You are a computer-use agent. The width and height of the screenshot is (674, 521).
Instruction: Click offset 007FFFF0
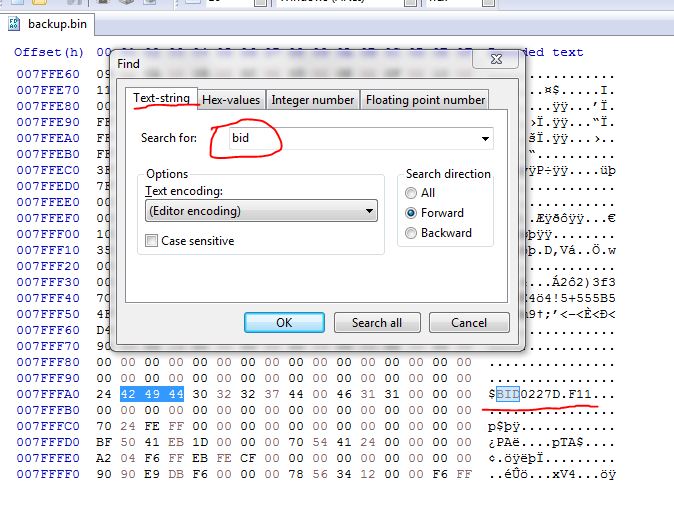coord(48,474)
